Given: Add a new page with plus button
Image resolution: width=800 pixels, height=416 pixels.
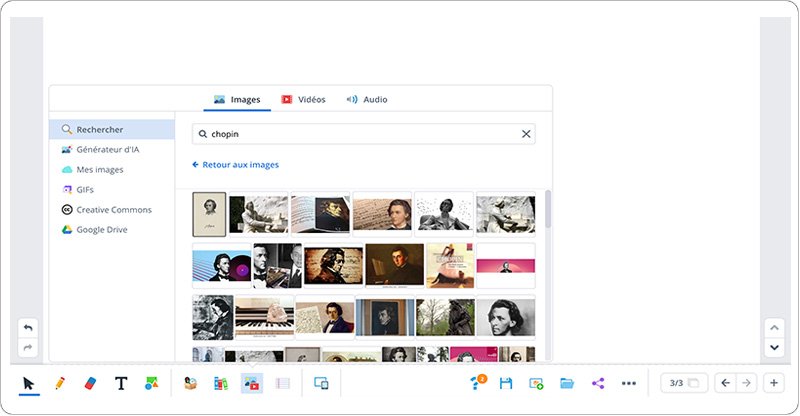Looking at the screenshot, I should point(773,383).
